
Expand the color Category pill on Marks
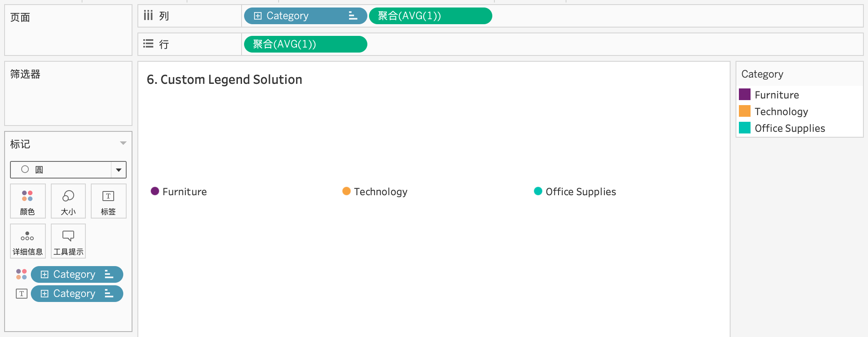(45, 274)
